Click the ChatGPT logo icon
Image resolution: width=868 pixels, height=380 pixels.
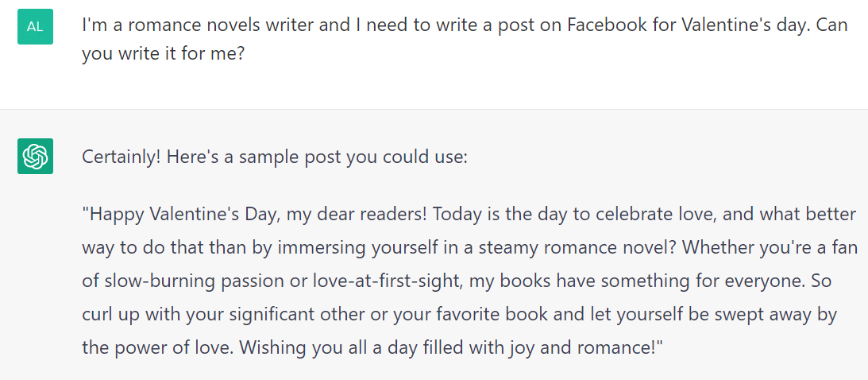pyautogui.click(x=35, y=156)
